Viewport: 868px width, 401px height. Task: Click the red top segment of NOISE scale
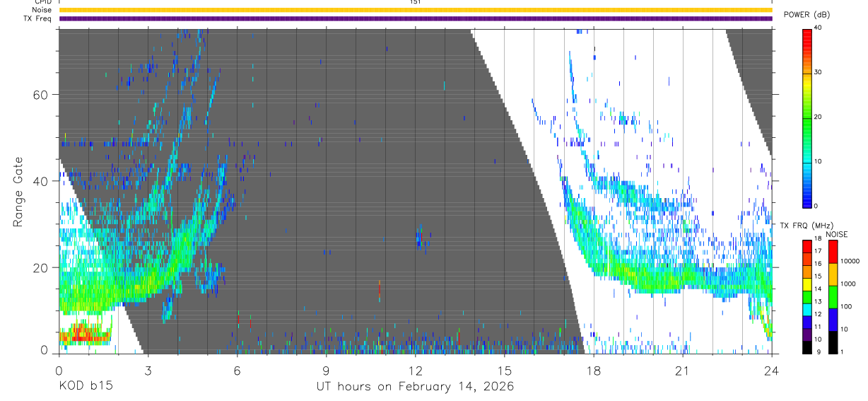[833, 251]
